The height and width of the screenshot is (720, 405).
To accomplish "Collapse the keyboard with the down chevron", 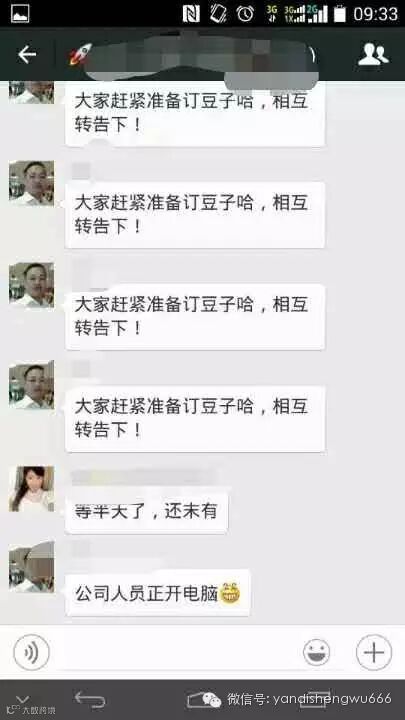I will coord(22,699).
